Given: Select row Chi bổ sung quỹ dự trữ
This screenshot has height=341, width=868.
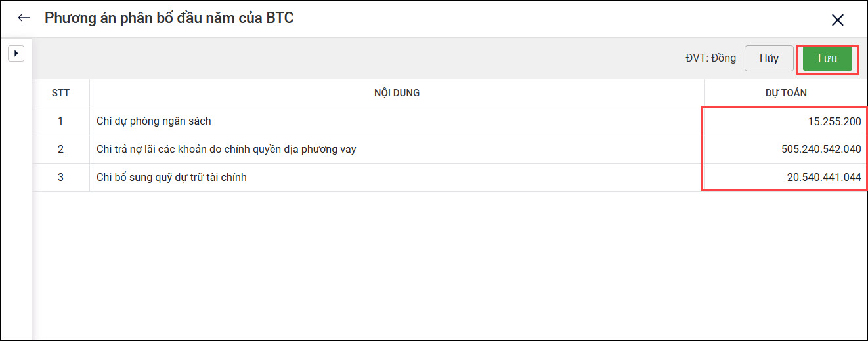Looking at the screenshot, I should tap(171, 177).
